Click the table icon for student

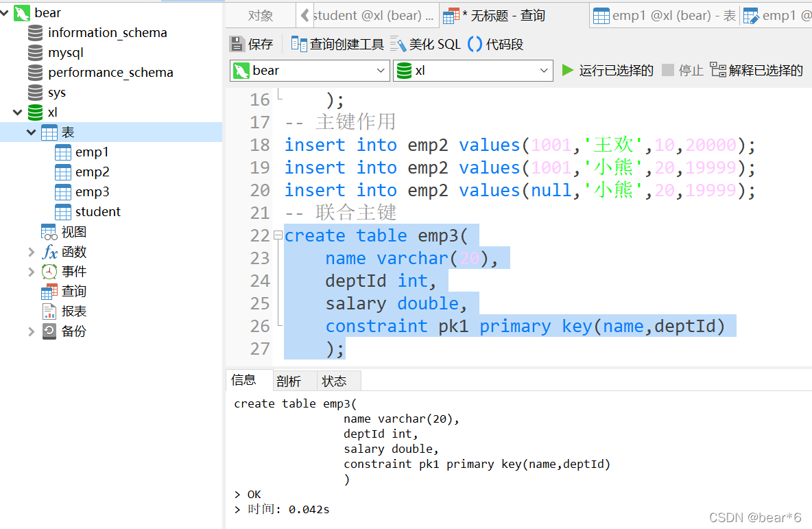pyautogui.click(x=62, y=212)
